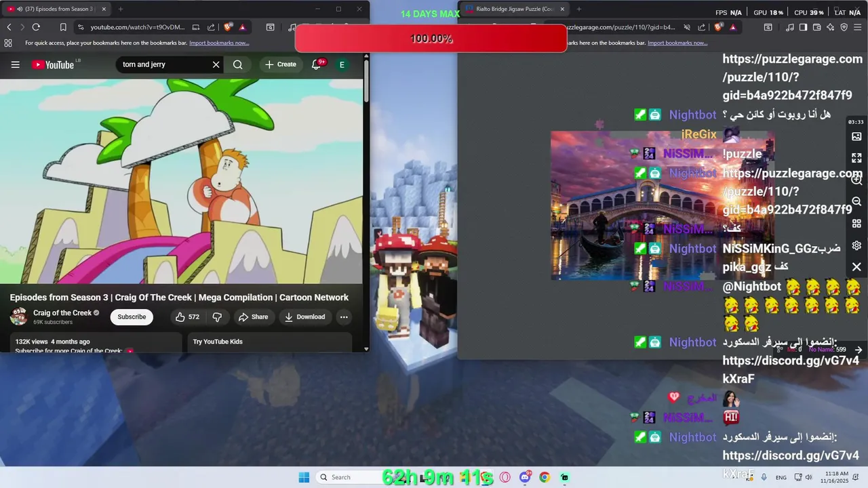Bookmark the YouTube page
This screenshot has height=488, width=868.
[x=63, y=27]
